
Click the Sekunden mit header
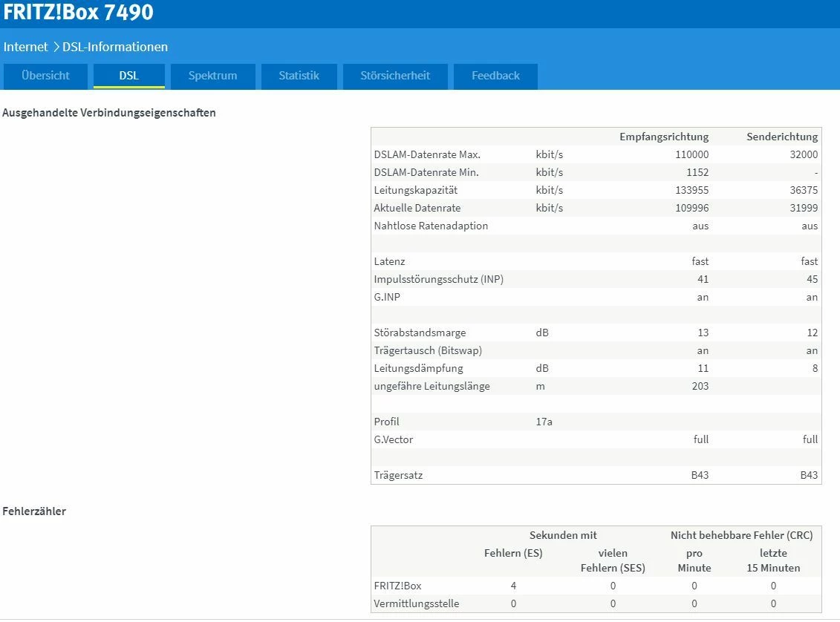(x=563, y=535)
